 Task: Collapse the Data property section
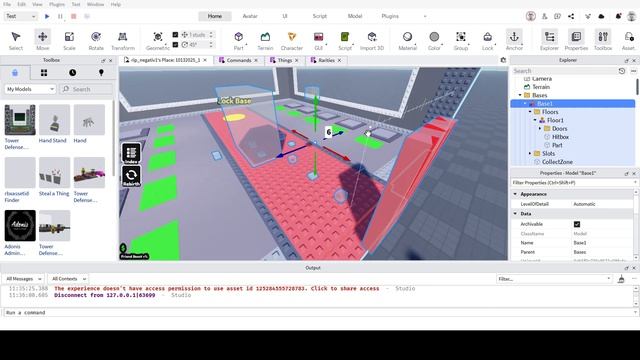pyautogui.click(x=515, y=213)
